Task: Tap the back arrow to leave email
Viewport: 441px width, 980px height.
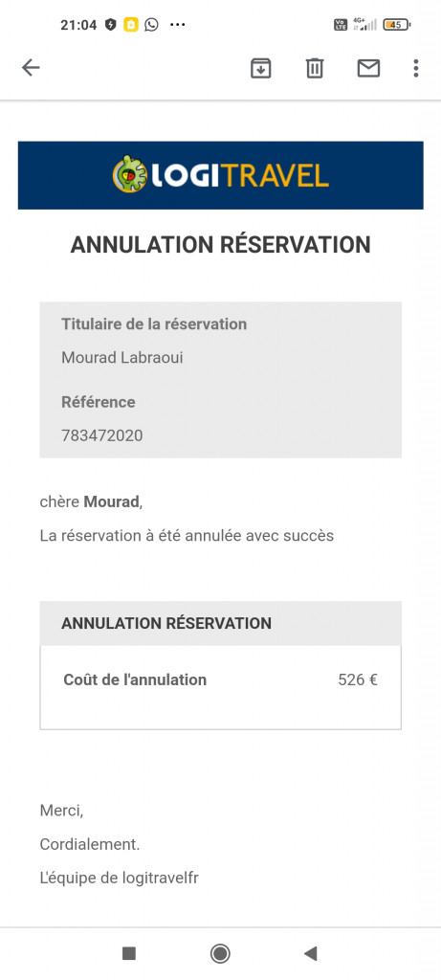Action: click(x=31, y=68)
